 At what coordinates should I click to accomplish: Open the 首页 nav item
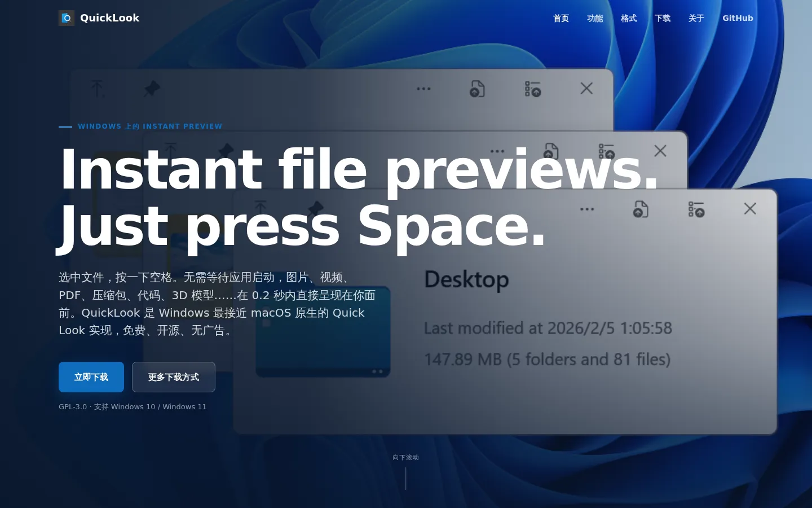pos(561,18)
